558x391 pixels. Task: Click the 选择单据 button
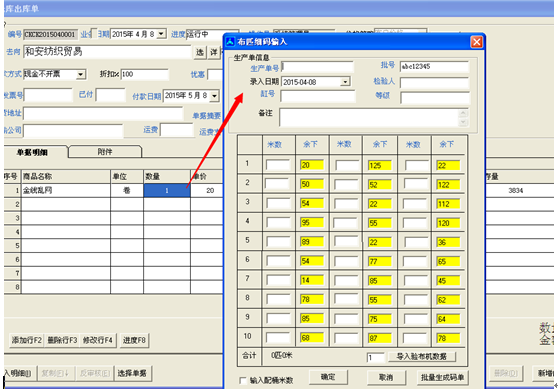(132, 373)
